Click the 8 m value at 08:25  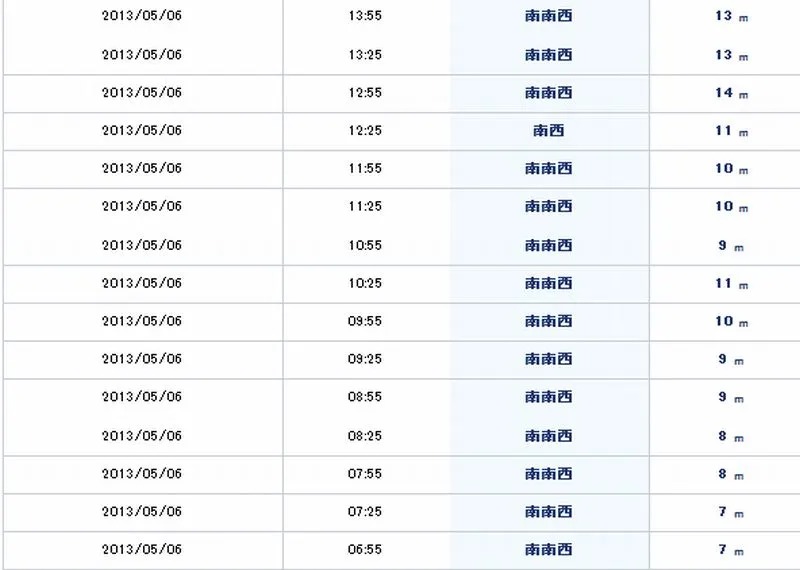point(728,436)
